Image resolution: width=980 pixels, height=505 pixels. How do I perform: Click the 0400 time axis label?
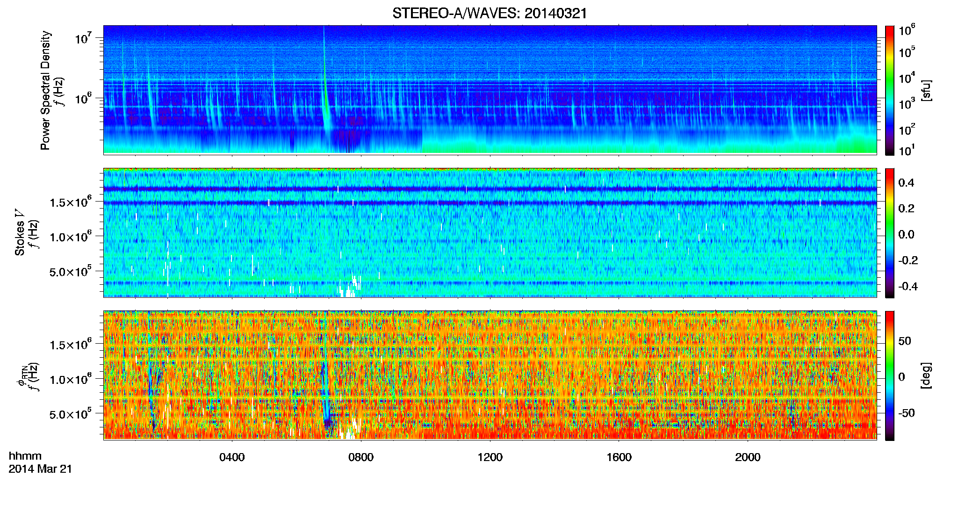232,457
